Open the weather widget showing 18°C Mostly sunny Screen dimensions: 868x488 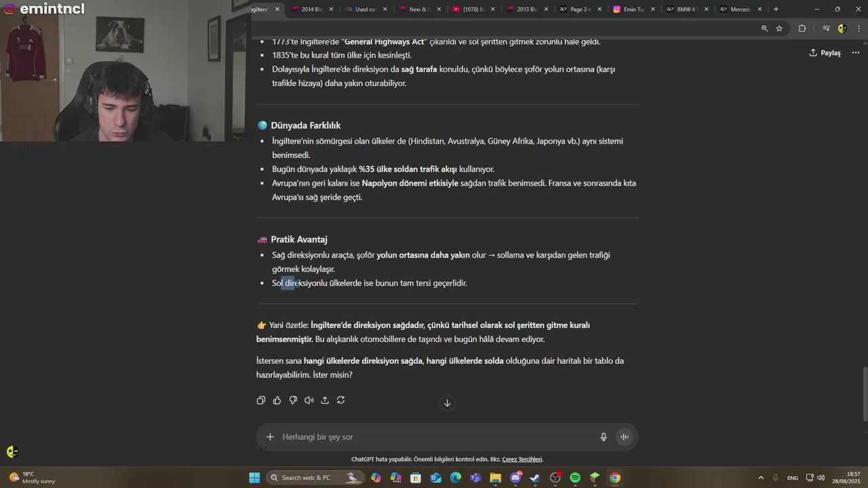(32, 478)
